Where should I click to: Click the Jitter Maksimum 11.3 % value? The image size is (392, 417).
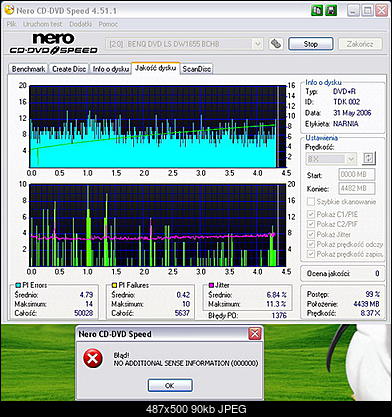(276, 304)
